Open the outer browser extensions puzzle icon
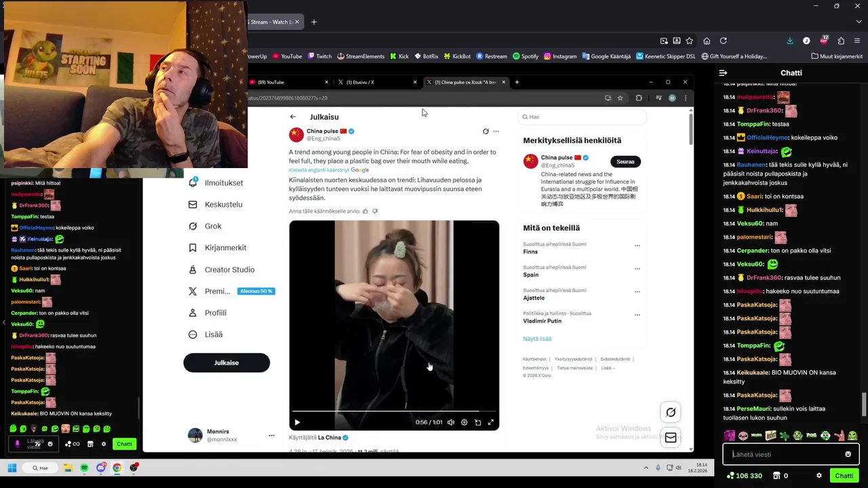The width and height of the screenshot is (868, 488). coord(841,41)
